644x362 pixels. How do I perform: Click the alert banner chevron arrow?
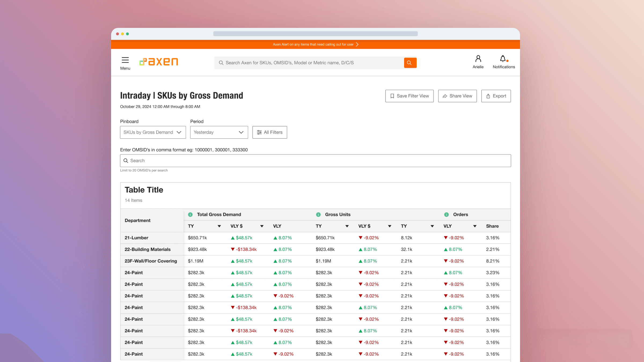pyautogui.click(x=357, y=45)
